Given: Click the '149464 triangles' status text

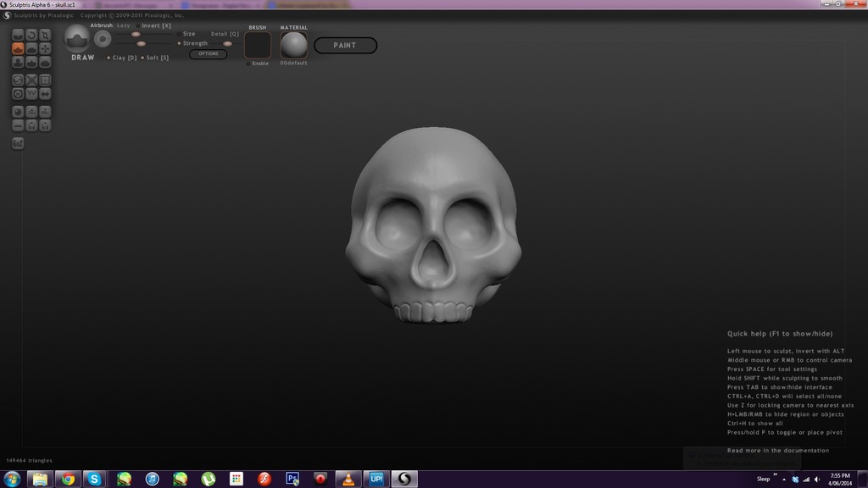Looking at the screenshot, I should 30,460.
